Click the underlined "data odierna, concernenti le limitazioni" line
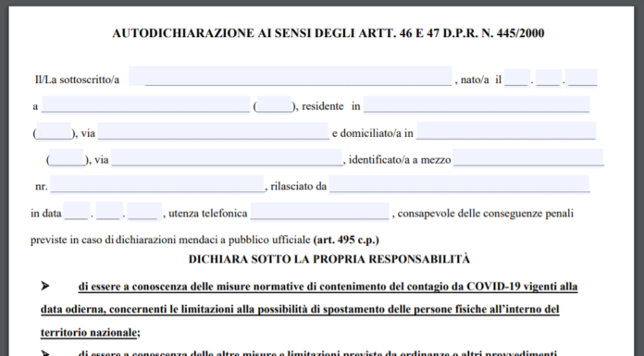 (x=300, y=309)
